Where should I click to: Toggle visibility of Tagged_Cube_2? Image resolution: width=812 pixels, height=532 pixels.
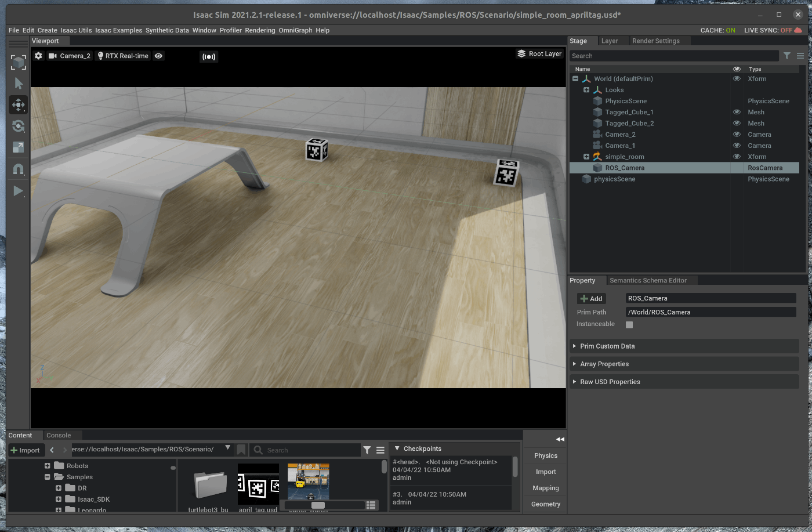[x=737, y=123]
